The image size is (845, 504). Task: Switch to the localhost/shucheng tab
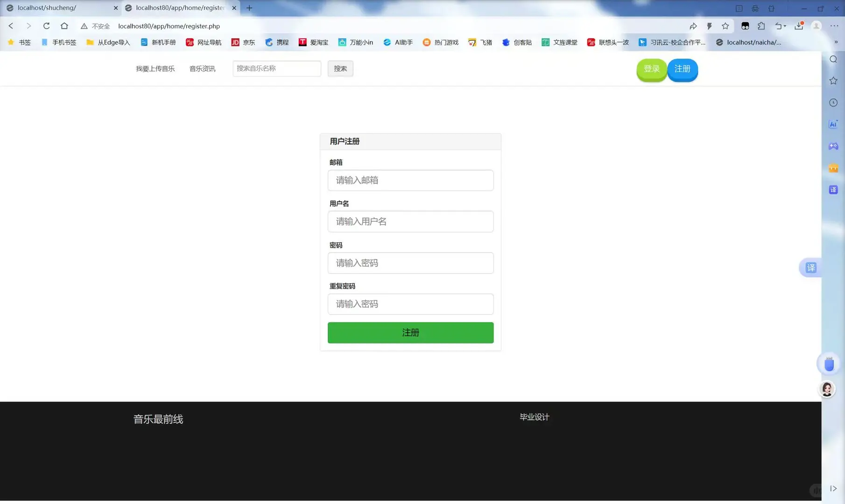pyautogui.click(x=56, y=8)
